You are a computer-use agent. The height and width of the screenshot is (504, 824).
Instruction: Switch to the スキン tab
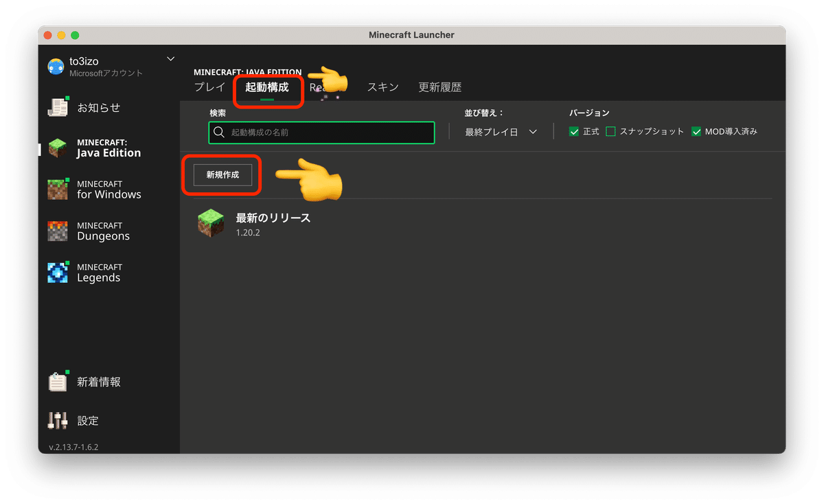[382, 87]
